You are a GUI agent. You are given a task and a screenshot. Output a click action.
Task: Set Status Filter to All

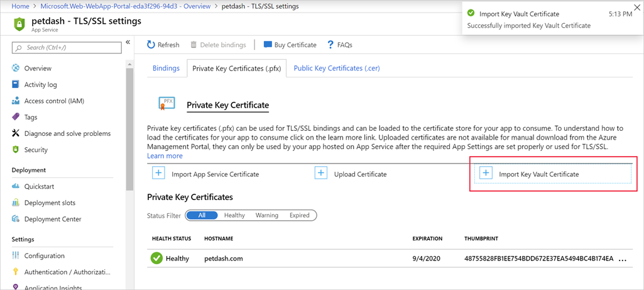coord(202,215)
